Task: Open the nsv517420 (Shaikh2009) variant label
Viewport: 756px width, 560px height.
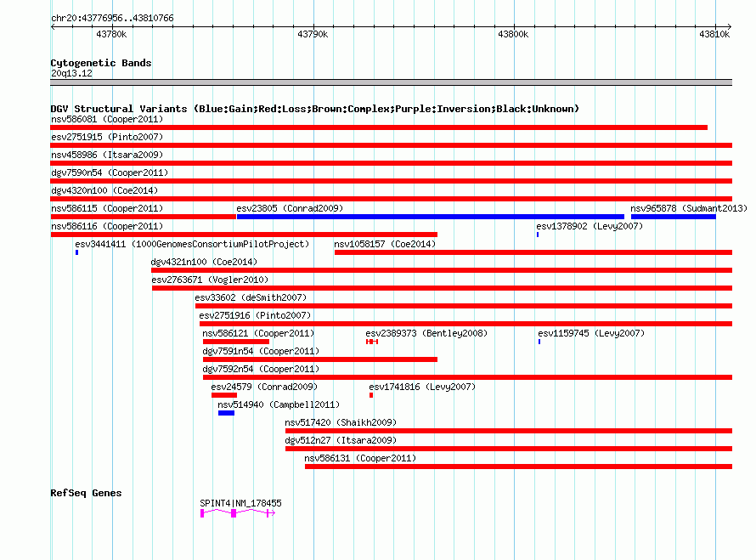Action: (341, 422)
